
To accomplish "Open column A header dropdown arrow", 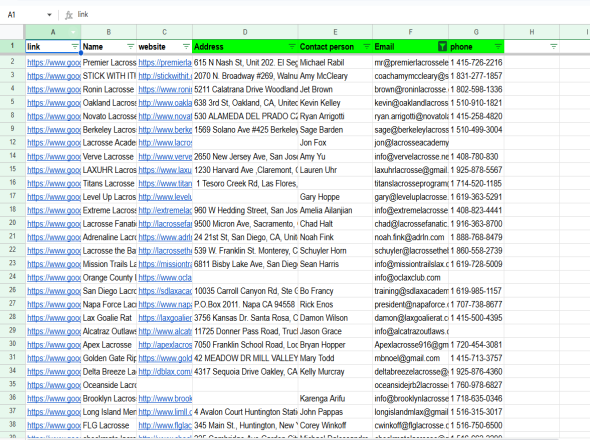I will [x=74, y=32].
